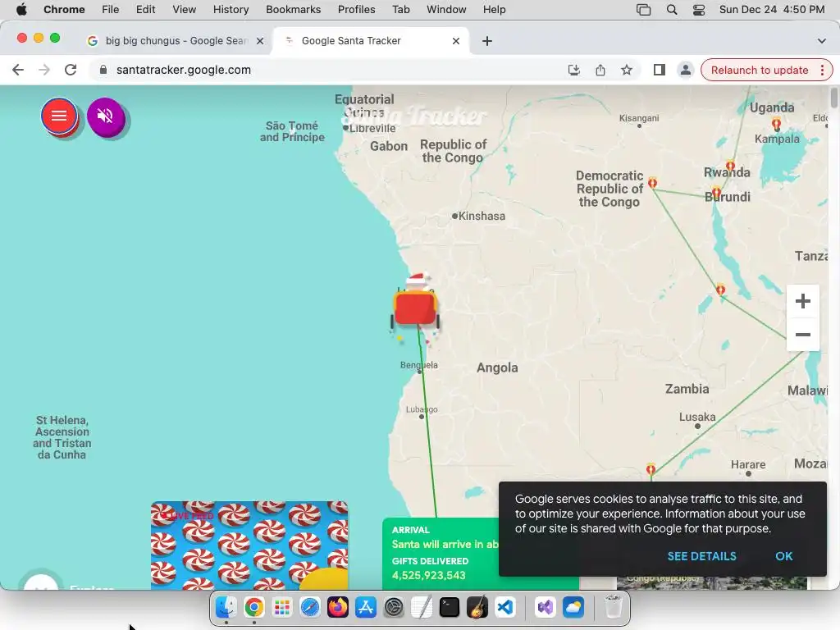Switch to the big big chungus search tab

pyautogui.click(x=176, y=41)
